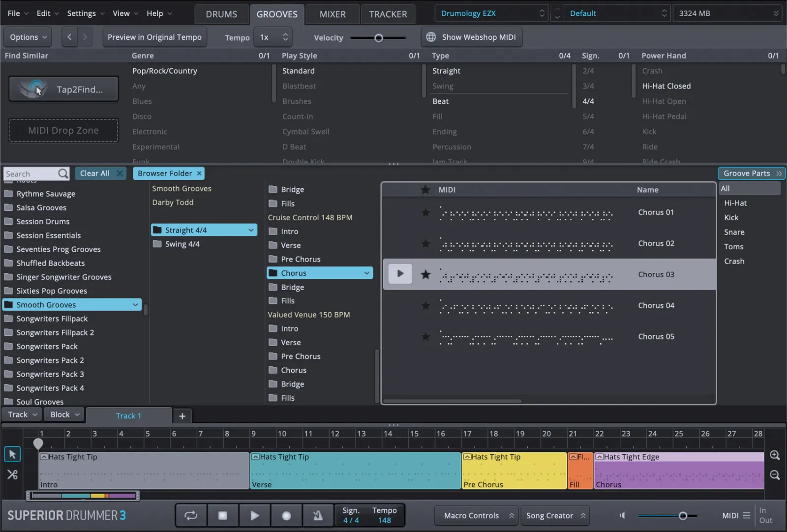Favorite Chorus 01 with its star

425,212
